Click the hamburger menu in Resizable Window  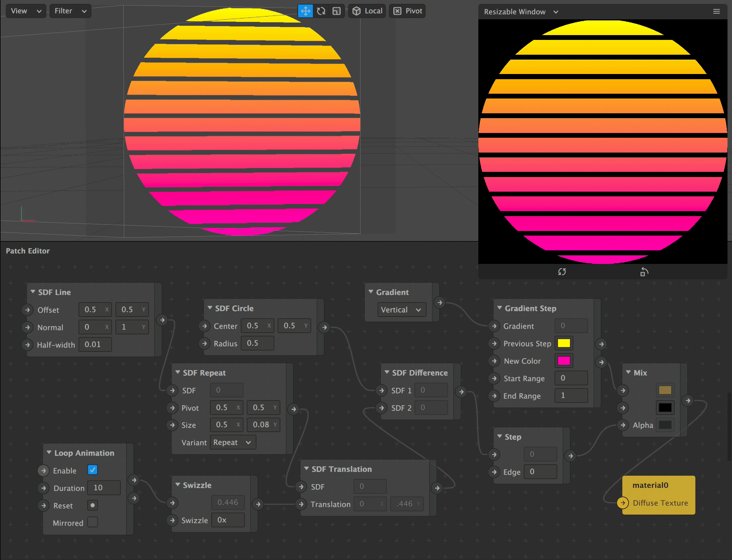[x=716, y=12]
